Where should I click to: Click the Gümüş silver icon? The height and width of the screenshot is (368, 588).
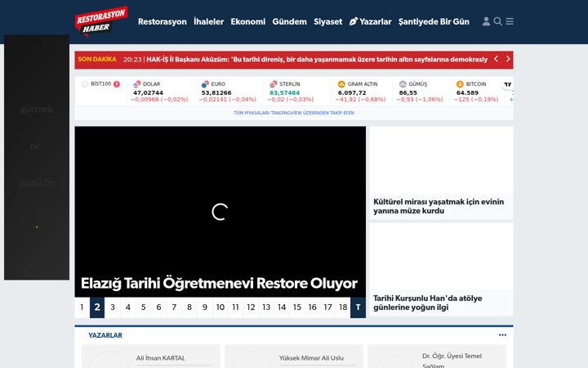403,84
